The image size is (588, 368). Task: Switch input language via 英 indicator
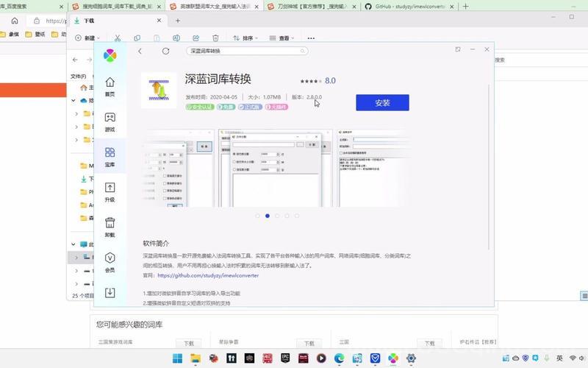point(559,358)
